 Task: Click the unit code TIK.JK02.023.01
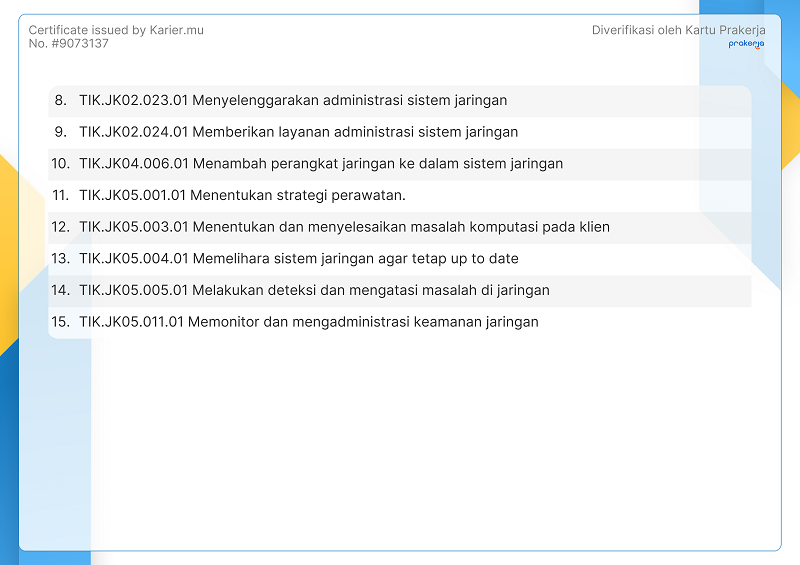click(134, 100)
